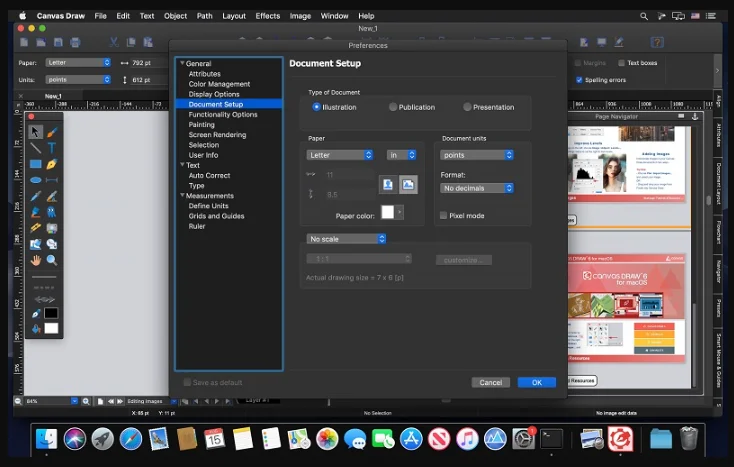Screen dimensions: 734x467
Task: Toggle Save as default checkbox
Action: click(187, 382)
